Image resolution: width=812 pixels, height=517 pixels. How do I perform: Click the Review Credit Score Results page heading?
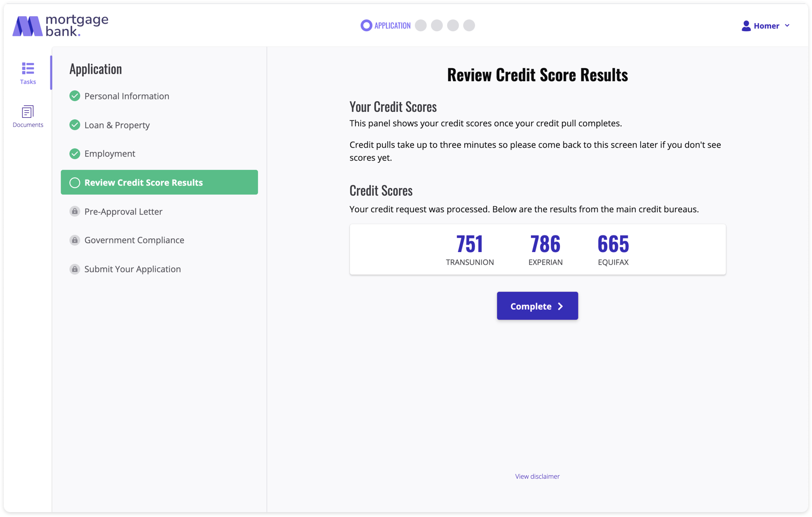(537, 75)
